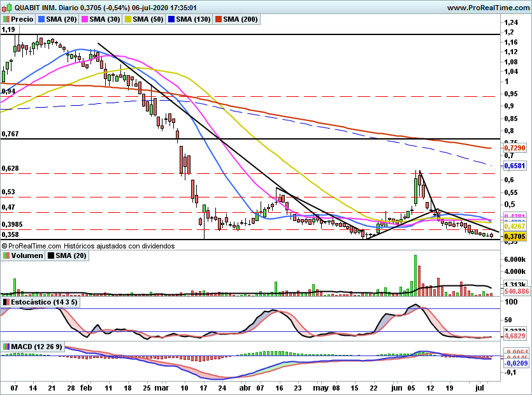
Task: Click the 6.000k volume axis label
Action: pyautogui.click(x=515, y=259)
